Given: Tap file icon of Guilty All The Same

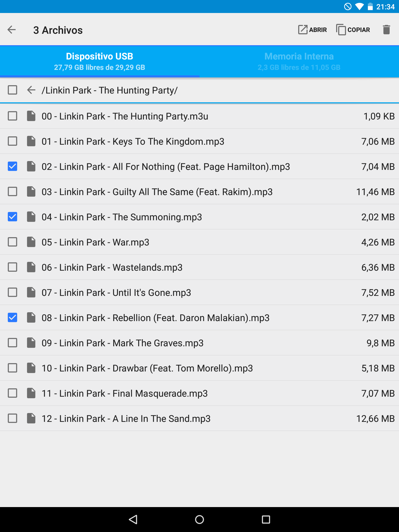Looking at the screenshot, I should 31,192.
